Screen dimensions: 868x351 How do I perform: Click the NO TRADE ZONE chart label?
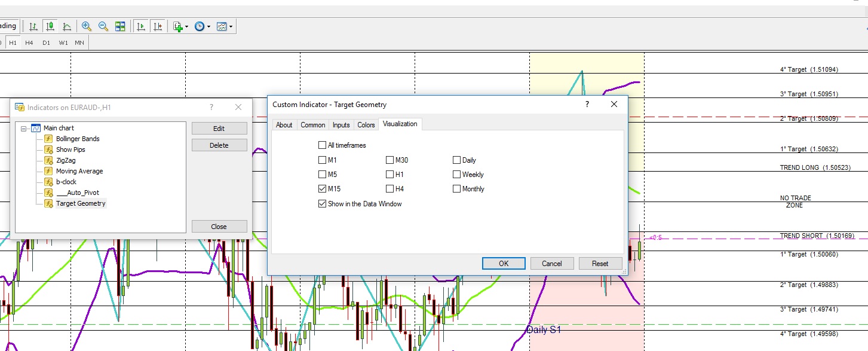coord(795,202)
